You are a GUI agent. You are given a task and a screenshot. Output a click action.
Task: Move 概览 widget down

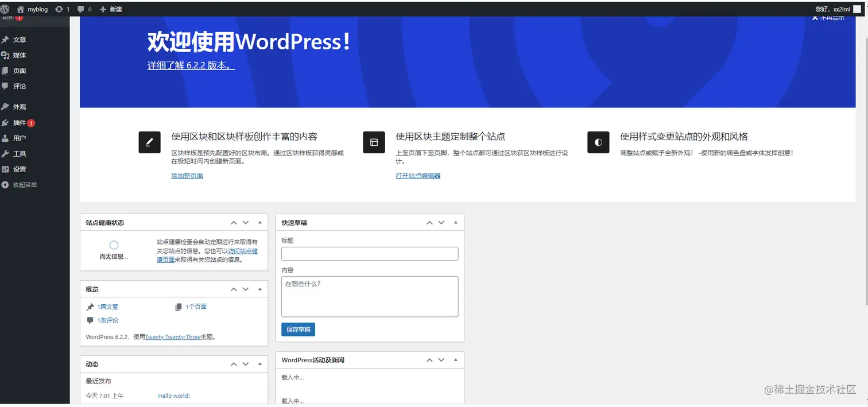246,289
